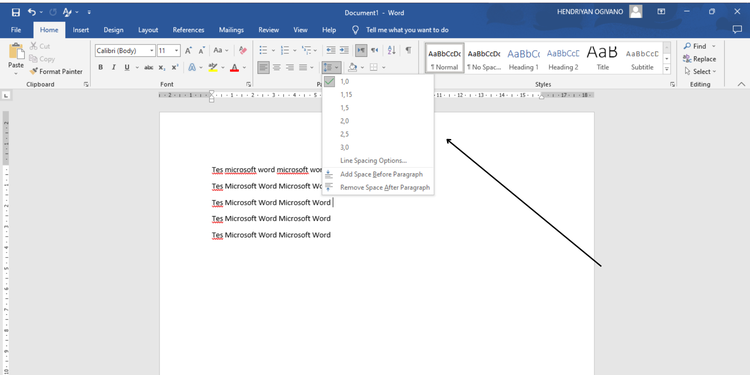Expand the numbering list dropdown arrow
Screen dimensions: 750x375
coord(295,51)
